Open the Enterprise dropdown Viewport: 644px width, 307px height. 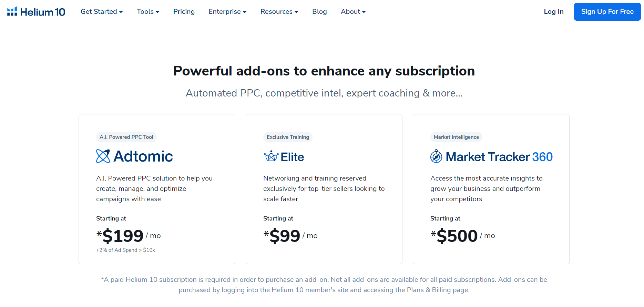227,11
